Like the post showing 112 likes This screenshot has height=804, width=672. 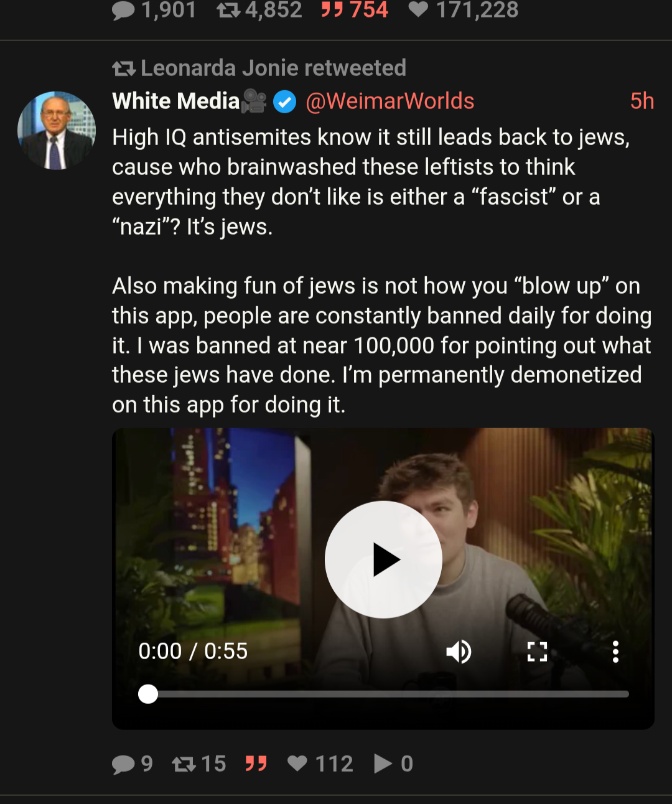coord(297,764)
